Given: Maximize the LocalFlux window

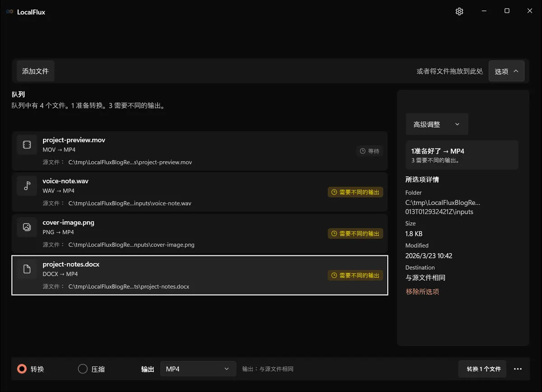Looking at the screenshot, I should pos(507,11).
